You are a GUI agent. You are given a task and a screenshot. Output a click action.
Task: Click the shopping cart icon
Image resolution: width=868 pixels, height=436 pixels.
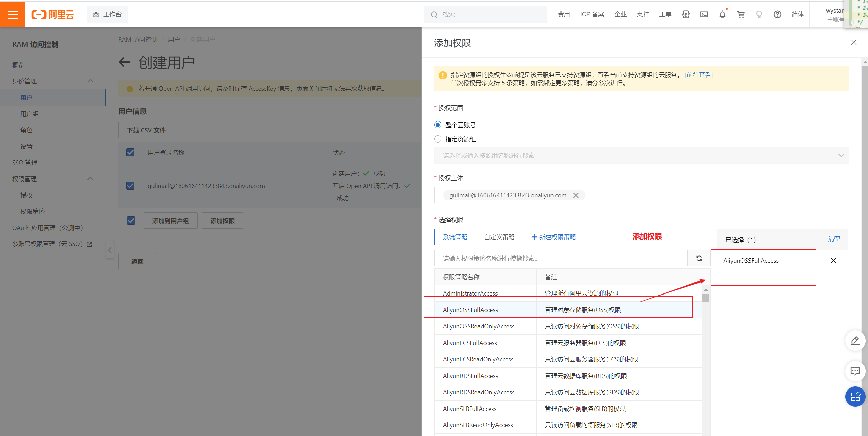click(x=741, y=14)
